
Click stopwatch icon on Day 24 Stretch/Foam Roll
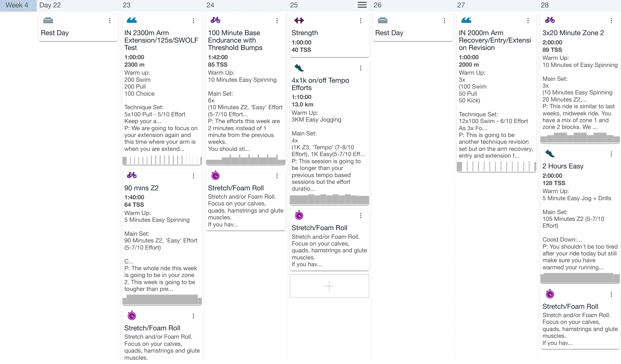point(215,176)
